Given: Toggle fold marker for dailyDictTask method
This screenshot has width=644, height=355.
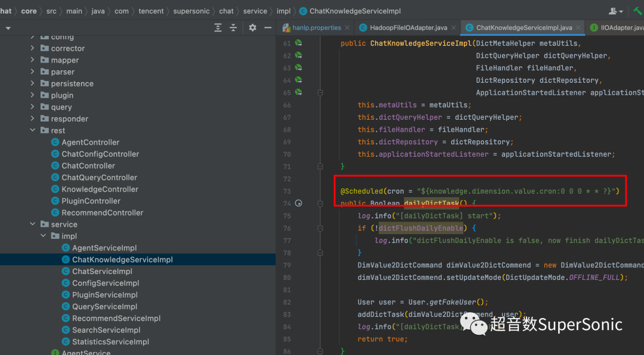Looking at the screenshot, I should tap(320, 203).
